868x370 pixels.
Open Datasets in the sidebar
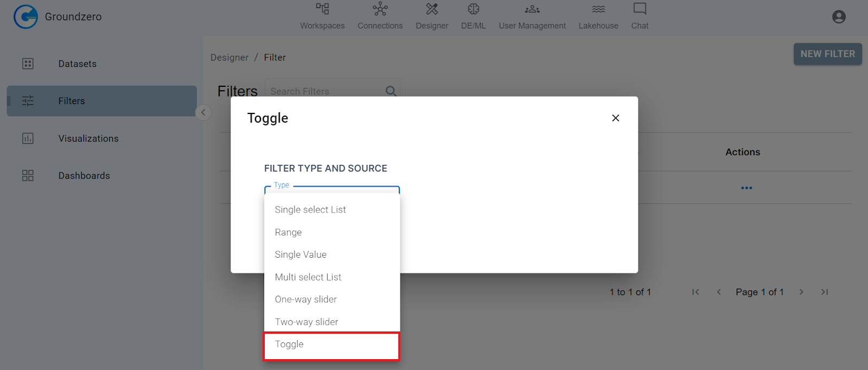[77, 64]
